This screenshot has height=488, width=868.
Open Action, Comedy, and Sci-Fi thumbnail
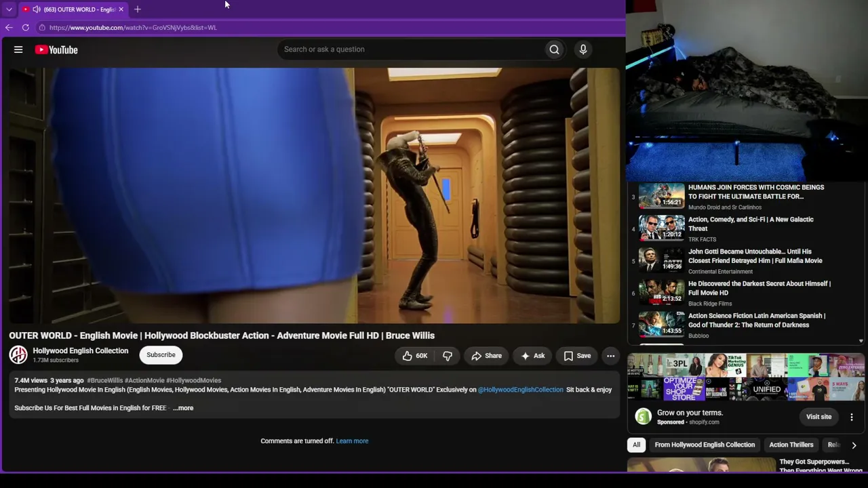point(662,228)
